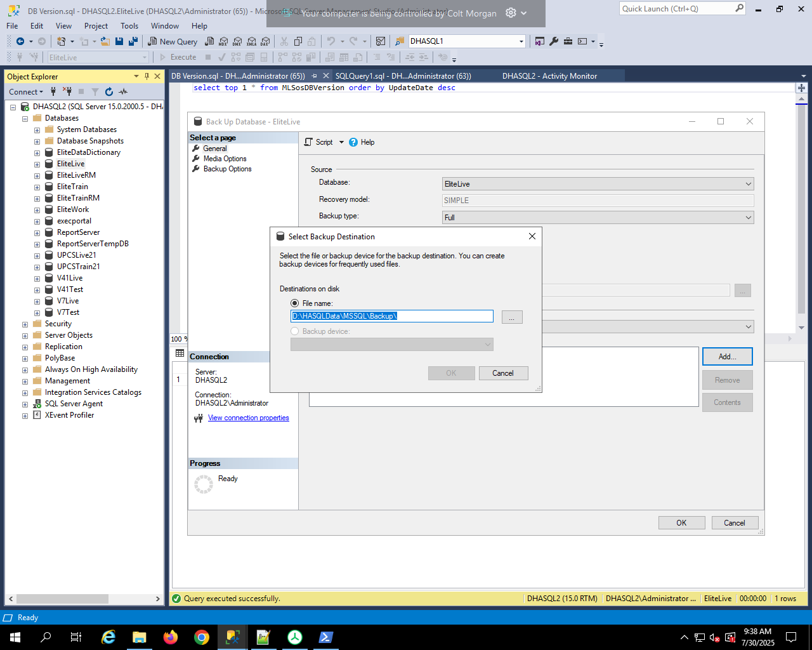Click the browse ellipsis button beside the file name
This screenshot has width=812, height=650.
click(x=512, y=317)
